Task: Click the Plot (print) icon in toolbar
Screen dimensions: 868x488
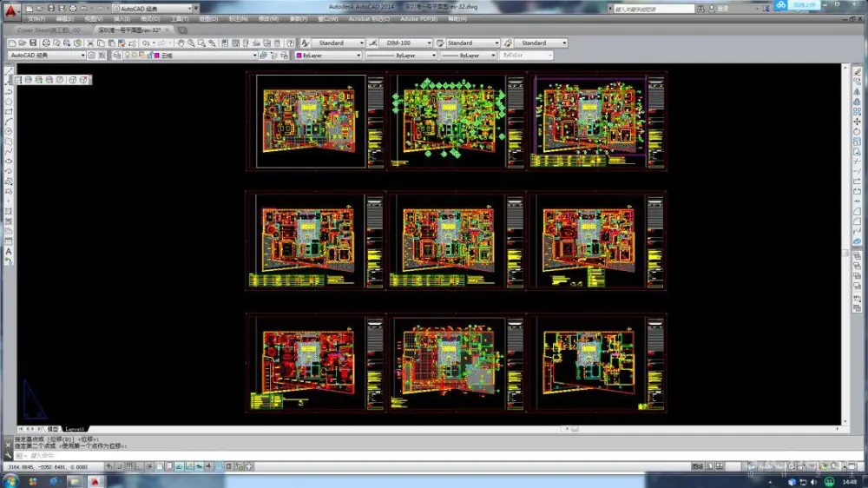Action: pyautogui.click(x=45, y=43)
